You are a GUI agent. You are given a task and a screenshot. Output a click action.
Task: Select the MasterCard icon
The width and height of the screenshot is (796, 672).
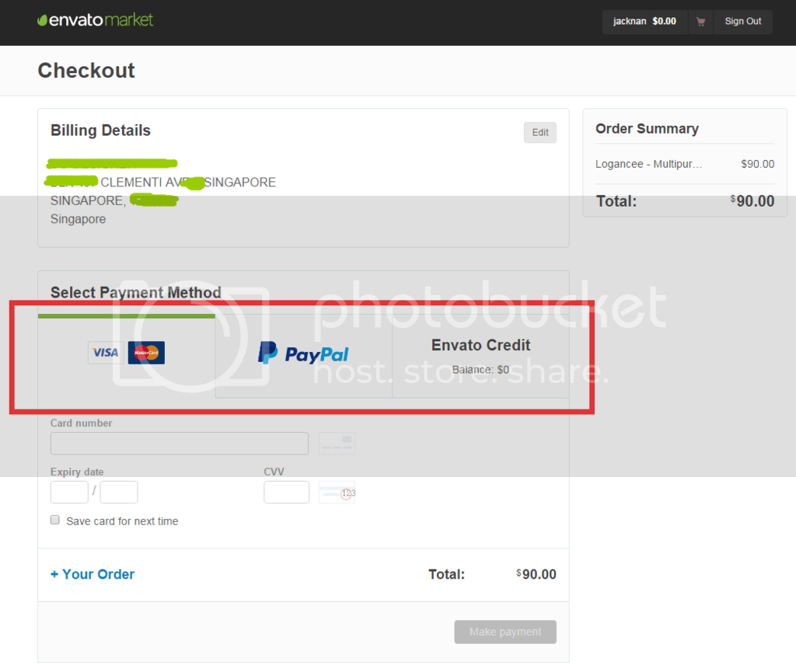click(x=146, y=353)
